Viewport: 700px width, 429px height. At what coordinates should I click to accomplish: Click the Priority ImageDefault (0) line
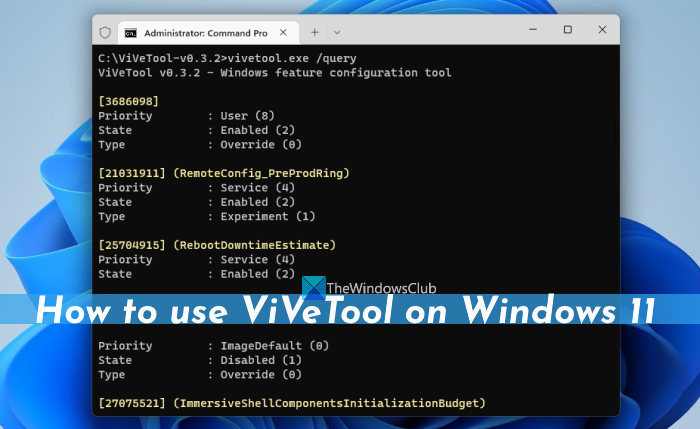tap(213, 346)
